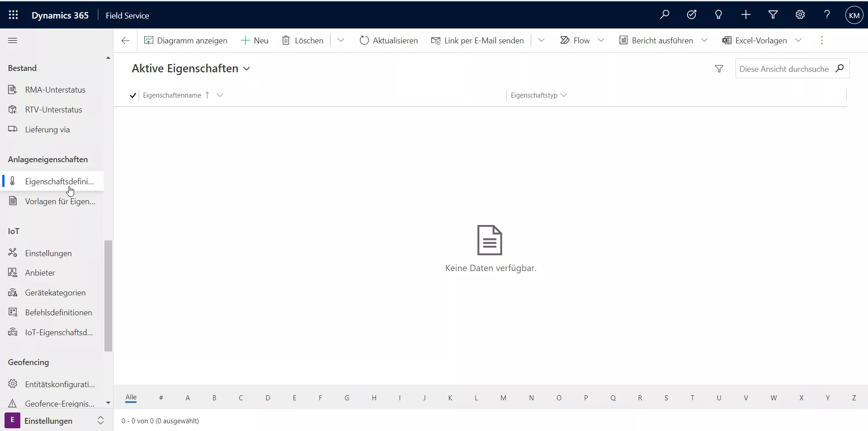Open the task flow assistant icon
This screenshot has height=431, width=868.
691,15
